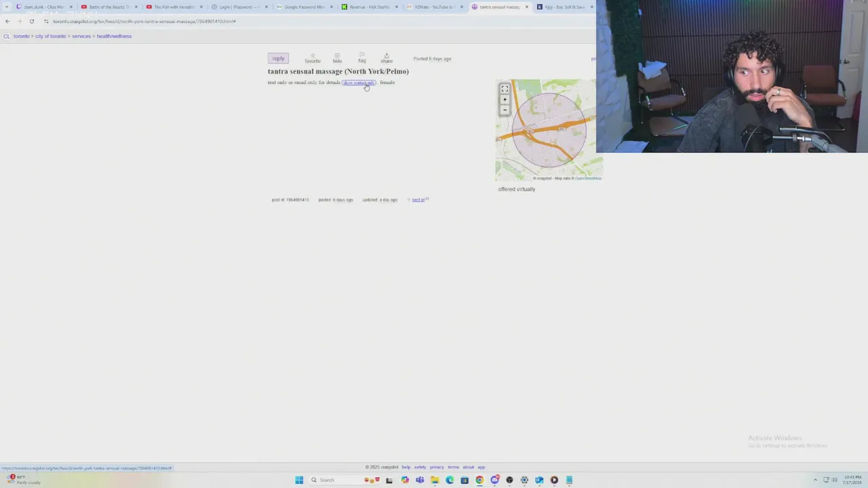
Task: Open the taskbar clock and date
Action: [852, 480]
